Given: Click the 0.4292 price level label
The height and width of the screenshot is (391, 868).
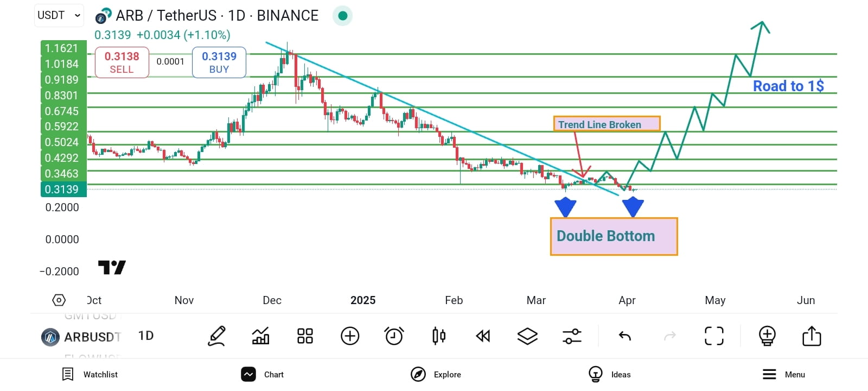Looking at the screenshot, I should coord(63,158).
